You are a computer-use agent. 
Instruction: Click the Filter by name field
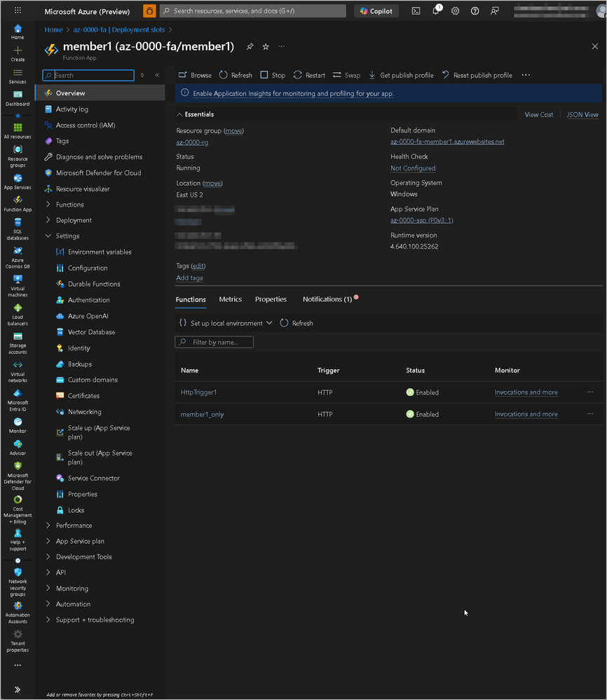[214, 342]
